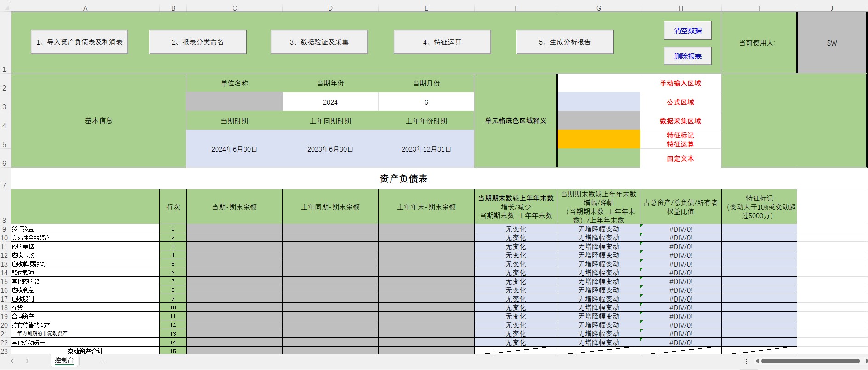The width and height of the screenshot is (868, 370).
Task: Switch to the 控制台 sheet tab
Action: tap(64, 360)
